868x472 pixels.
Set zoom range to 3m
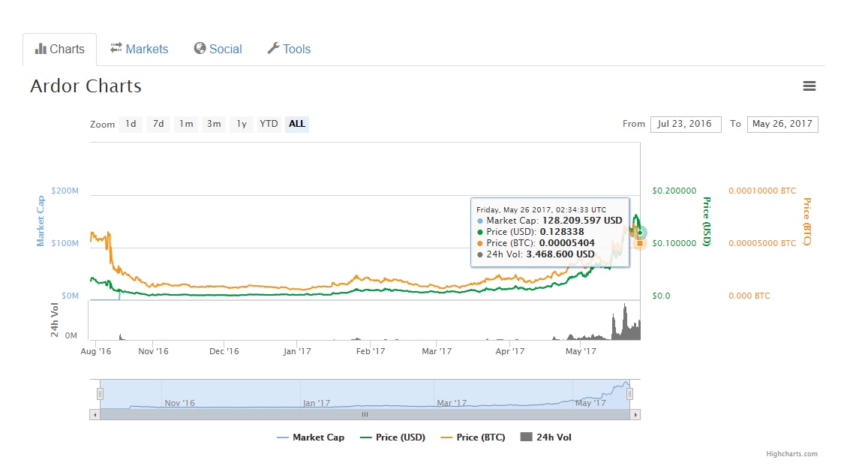(214, 124)
